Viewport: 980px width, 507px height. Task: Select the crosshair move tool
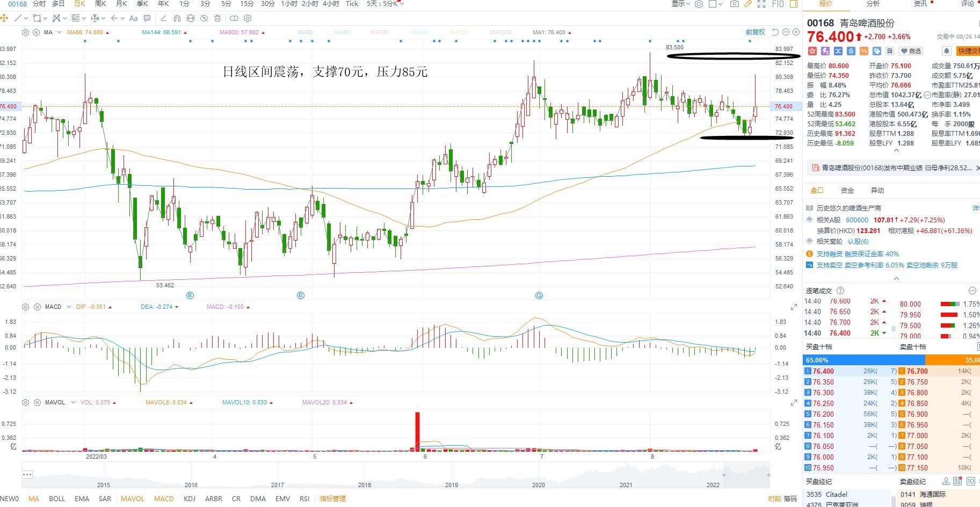click(x=4, y=18)
